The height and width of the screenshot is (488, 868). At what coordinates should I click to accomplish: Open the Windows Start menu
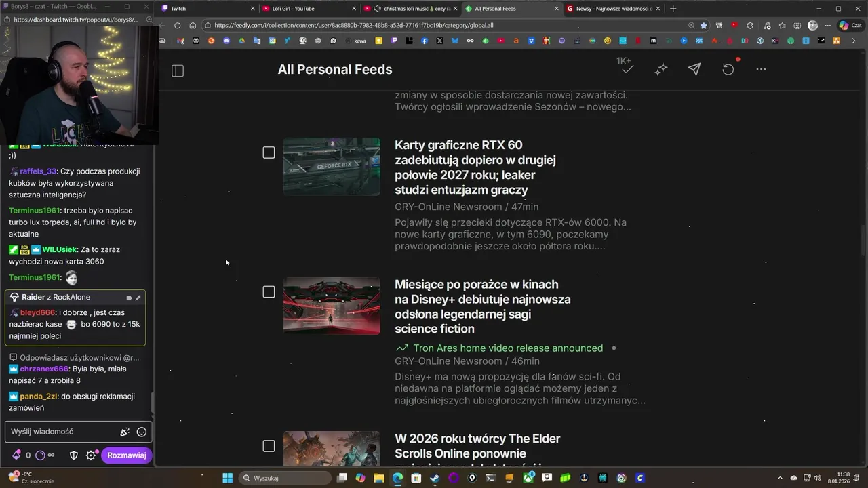click(x=228, y=478)
